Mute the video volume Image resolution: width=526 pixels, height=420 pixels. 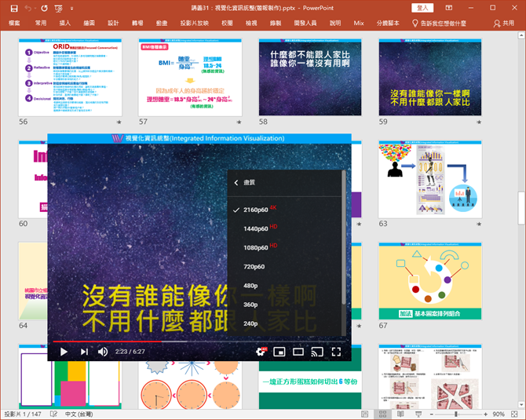click(x=103, y=352)
